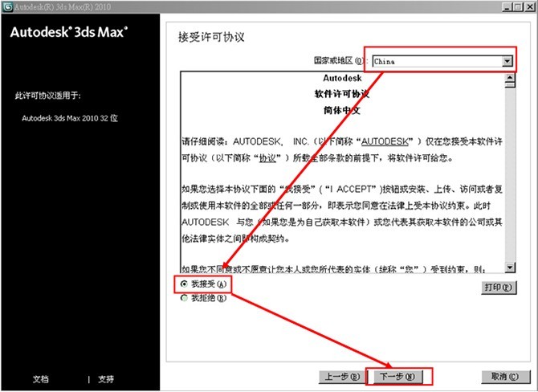Click the Autodesk 3ds Max logo
Screen dimensions: 538x392
(69, 32)
